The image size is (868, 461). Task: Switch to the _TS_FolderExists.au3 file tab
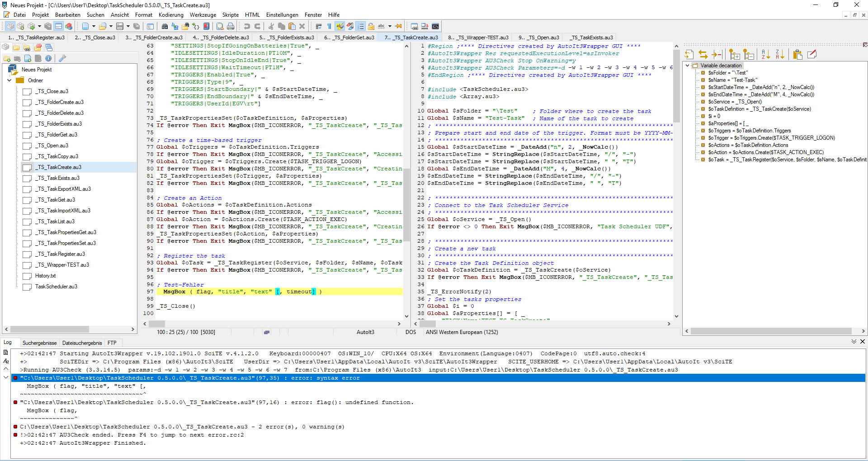pyautogui.click(x=287, y=38)
